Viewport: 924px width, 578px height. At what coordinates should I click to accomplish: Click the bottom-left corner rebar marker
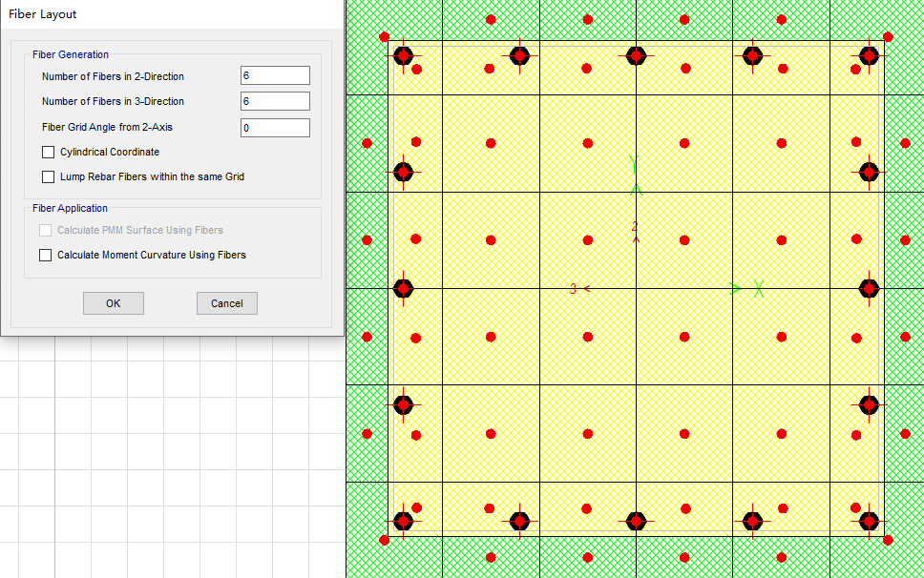pos(403,521)
